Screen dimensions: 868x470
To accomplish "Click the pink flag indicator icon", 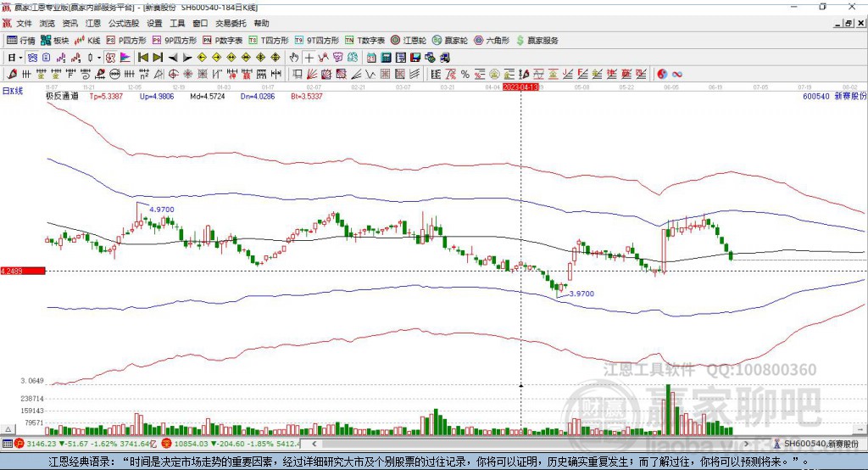I will [125, 58].
